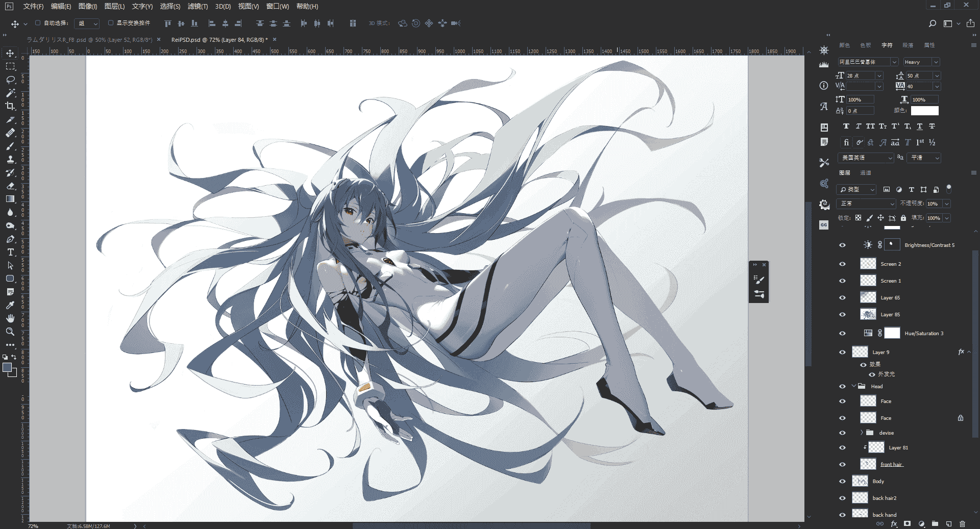Toggle visibility of Hue/Saturation 3 layer
Viewport: 980px width, 529px height.
pos(842,334)
